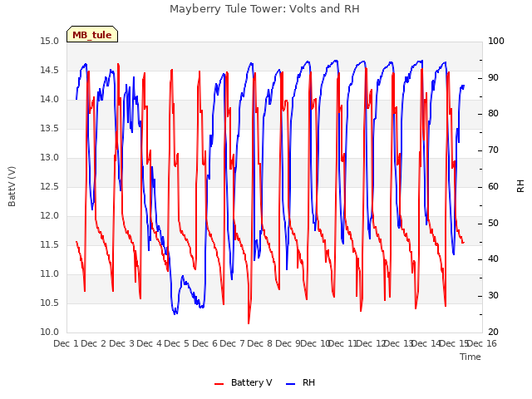Click the MB_tule annotation label

[92, 35]
